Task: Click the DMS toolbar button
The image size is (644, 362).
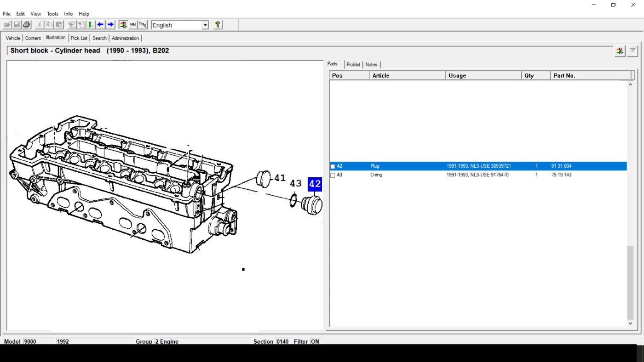Action: (x=143, y=25)
